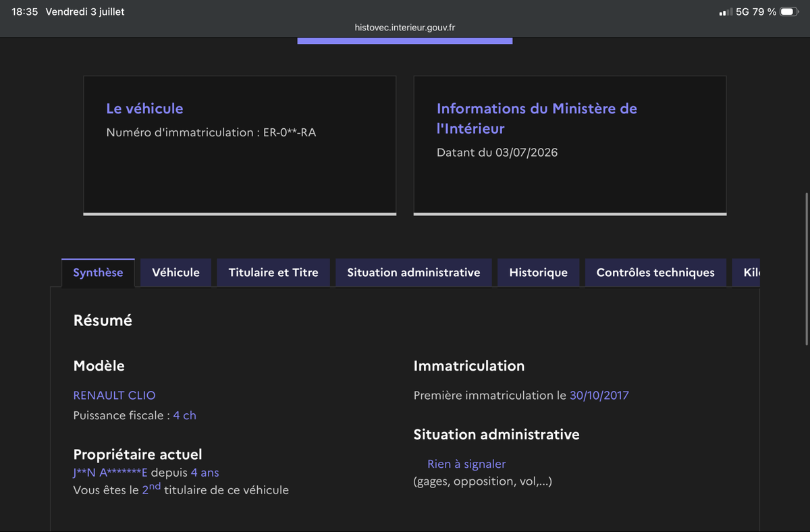Select the Situation administrative tab
Screen dimensions: 810x532
(414, 273)
